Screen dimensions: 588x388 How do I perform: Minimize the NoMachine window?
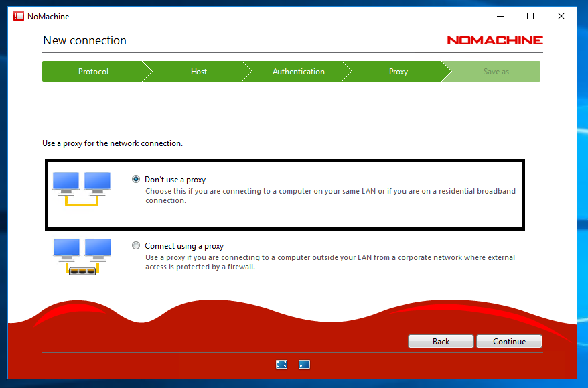point(500,16)
